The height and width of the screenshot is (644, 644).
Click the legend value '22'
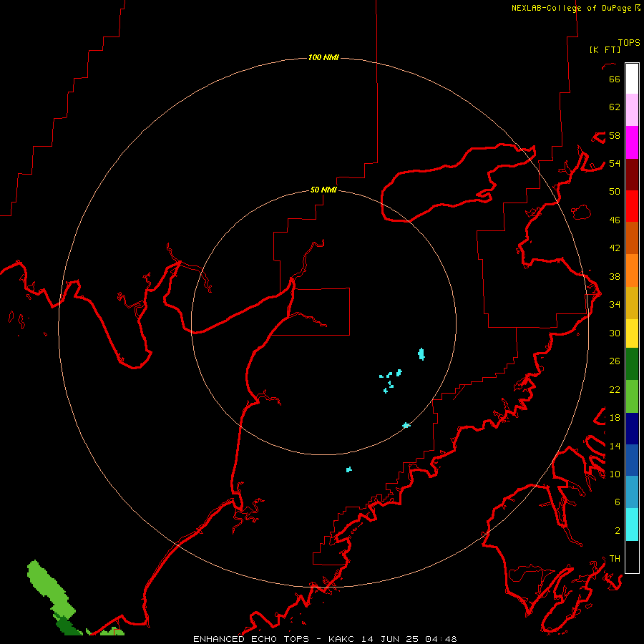615,390
